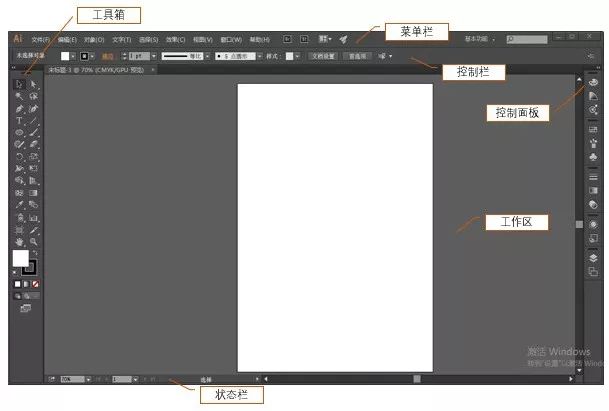Screen dimensions: 609x411
Task: Set None fill mode button
Action: (x=35, y=284)
